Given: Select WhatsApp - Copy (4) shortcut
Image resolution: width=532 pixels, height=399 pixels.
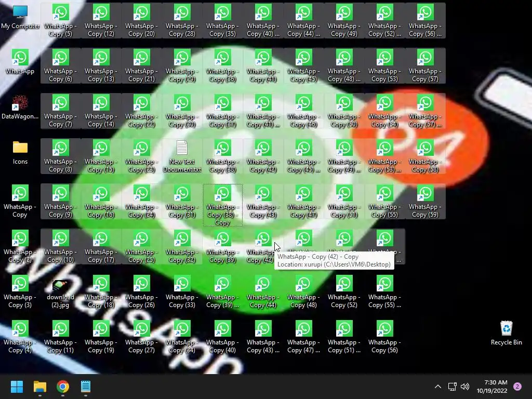Looking at the screenshot, I should pyautogui.click(x=20, y=337).
